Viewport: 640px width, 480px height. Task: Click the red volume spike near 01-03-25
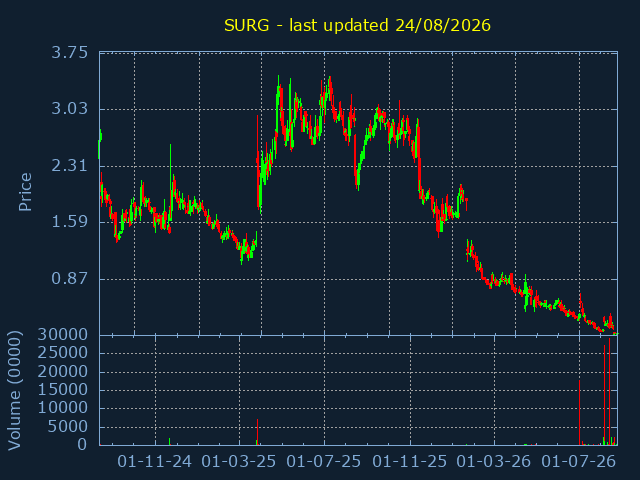(x=258, y=432)
